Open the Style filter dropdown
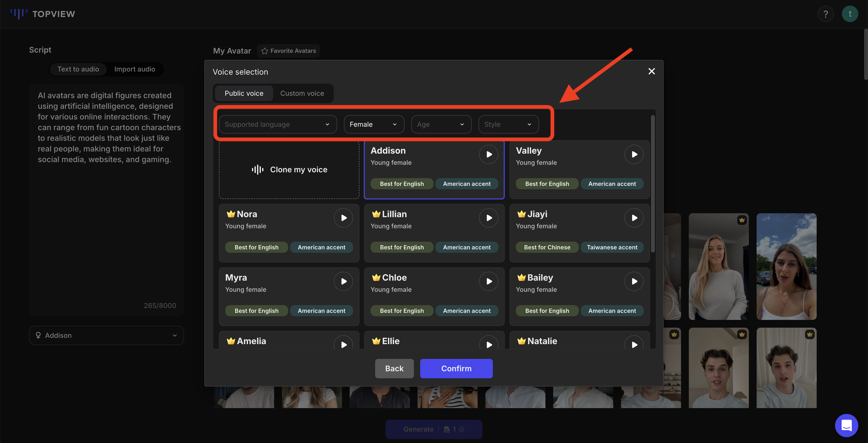868x443 pixels. point(508,124)
